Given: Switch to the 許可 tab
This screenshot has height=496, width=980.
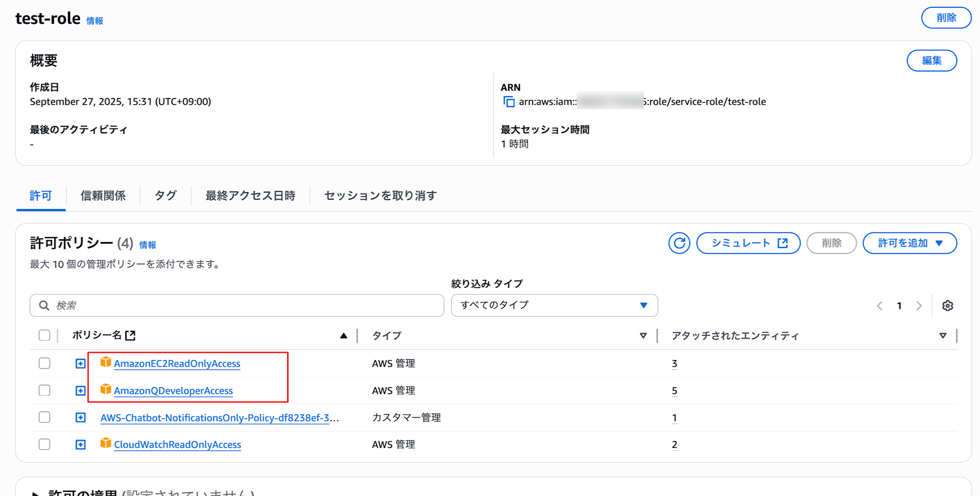Looking at the screenshot, I should point(41,196).
